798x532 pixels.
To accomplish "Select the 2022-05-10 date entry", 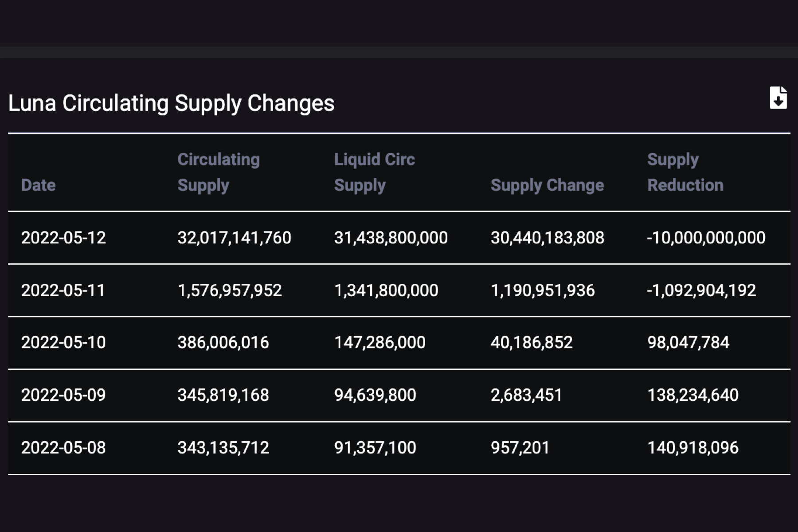I will 64,342.
